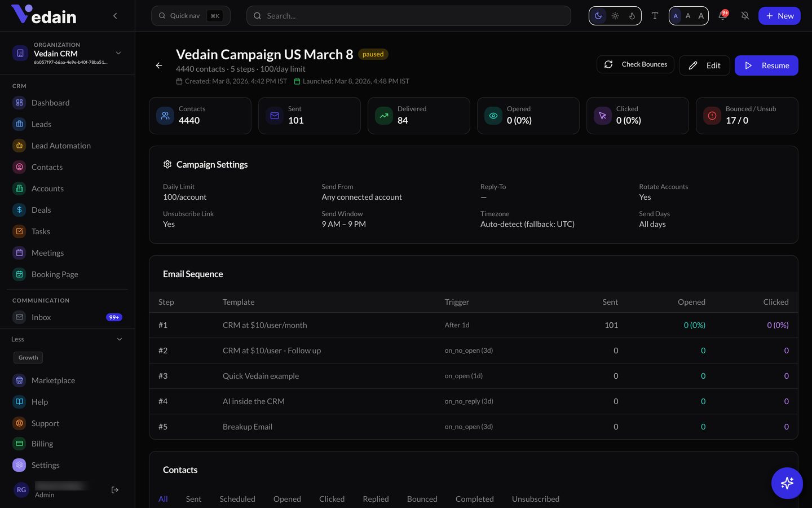Click the Edit campaign button
Viewport: 812px width, 508px height.
(704, 65)
